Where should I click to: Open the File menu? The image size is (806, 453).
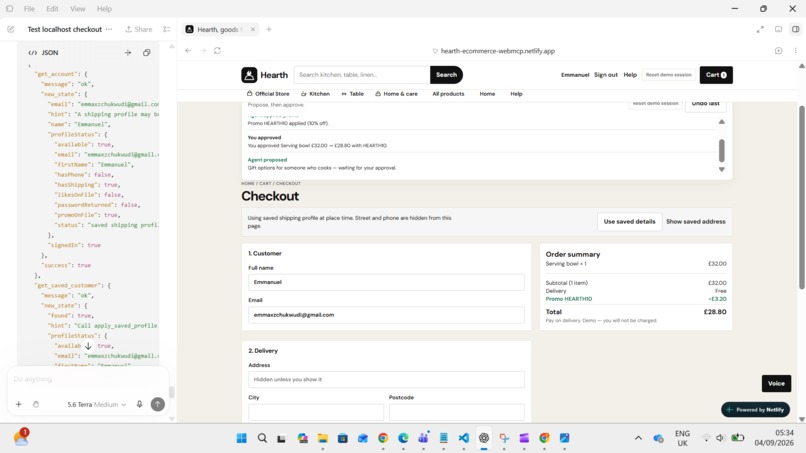29,9
